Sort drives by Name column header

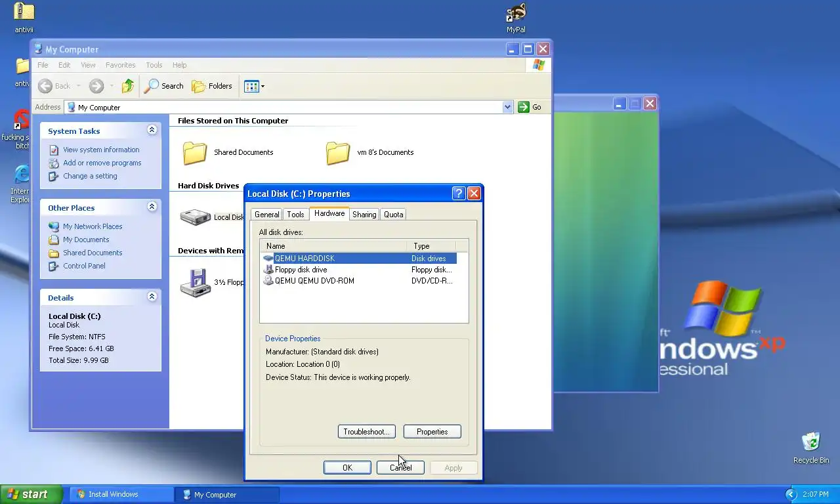click(334, 246)
